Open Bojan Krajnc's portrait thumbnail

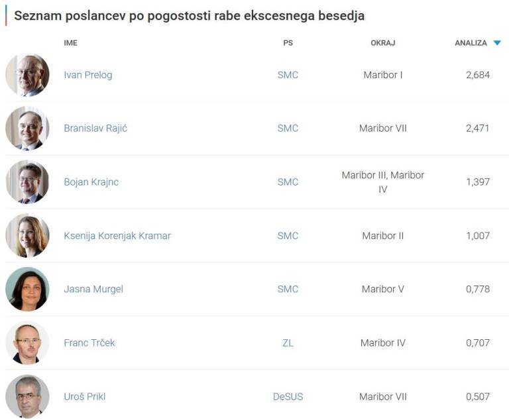pyautogui.click(x=27, y=182)
